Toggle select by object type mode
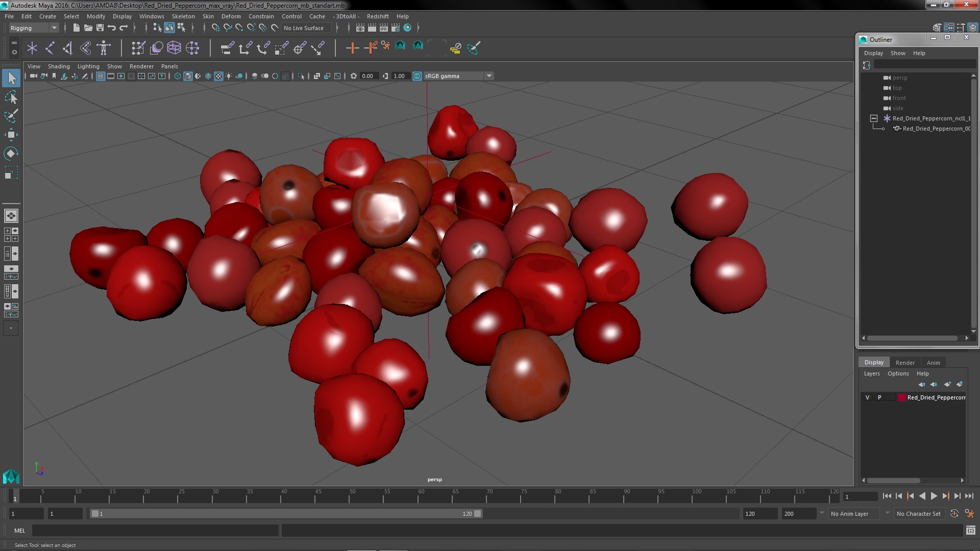 tap(169, 28)
